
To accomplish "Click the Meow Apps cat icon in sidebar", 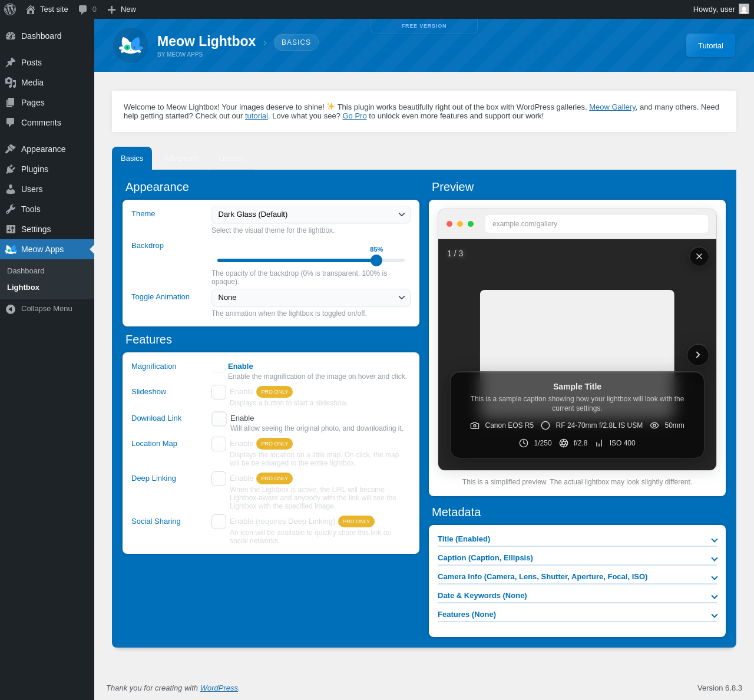I will point(11,249).
